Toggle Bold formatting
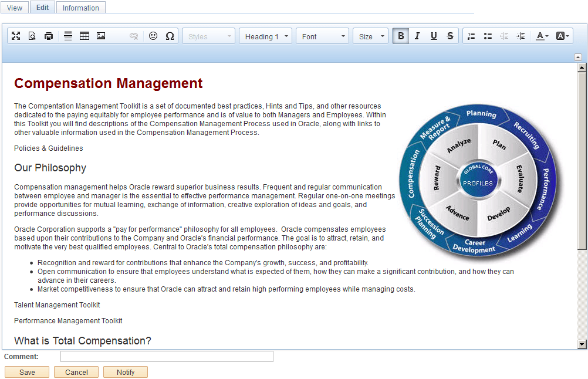Screen dimensions: 588x379 401,36
